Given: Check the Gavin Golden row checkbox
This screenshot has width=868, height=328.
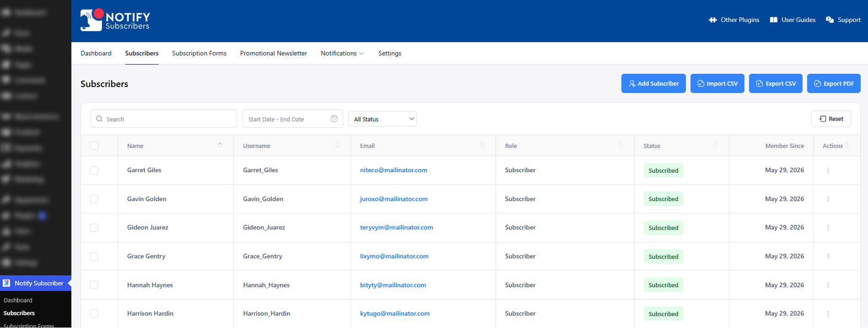Looking at the screenshot, I should point(94,199).
